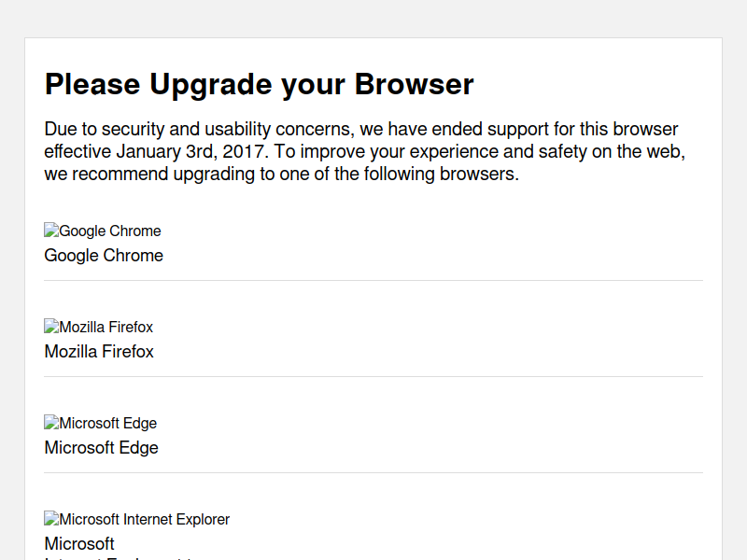Click the broken Google Chrome image icon
This screenshot has height=560, width=747.
click(x=51, y=230)
